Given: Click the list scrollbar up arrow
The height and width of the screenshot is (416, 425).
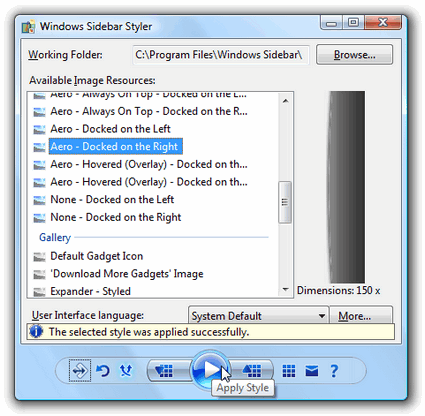Looking at the screenshot, I should [285, 101].
